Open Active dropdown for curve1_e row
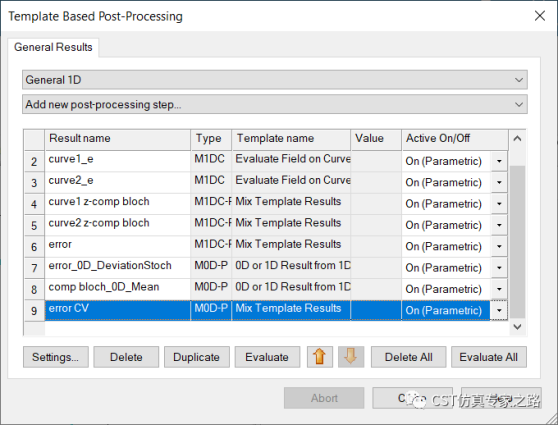The image size is (558, 425). [499, 161]
